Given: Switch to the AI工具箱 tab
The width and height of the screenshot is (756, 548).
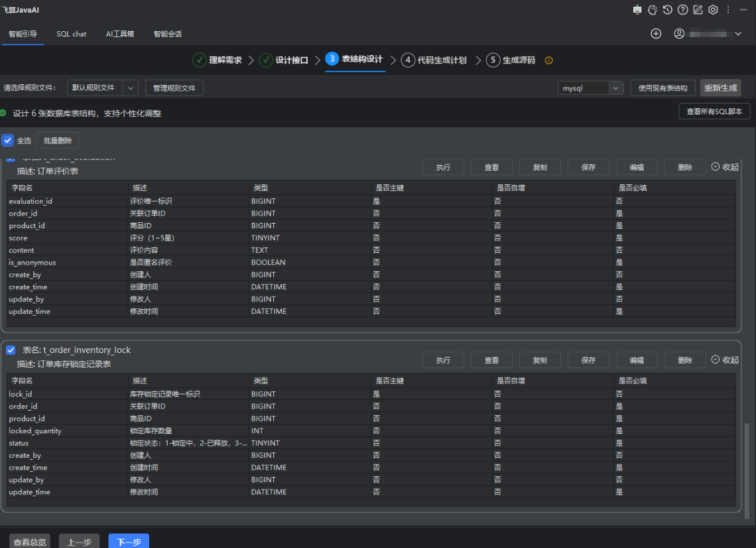Looking at the screenshot, I should 120,34.
